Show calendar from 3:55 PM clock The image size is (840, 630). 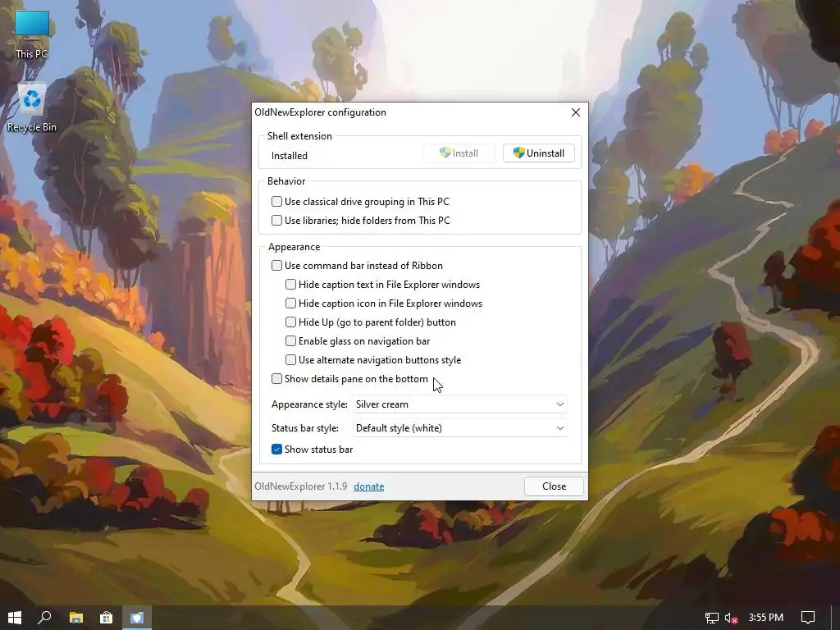pos(766,618)
